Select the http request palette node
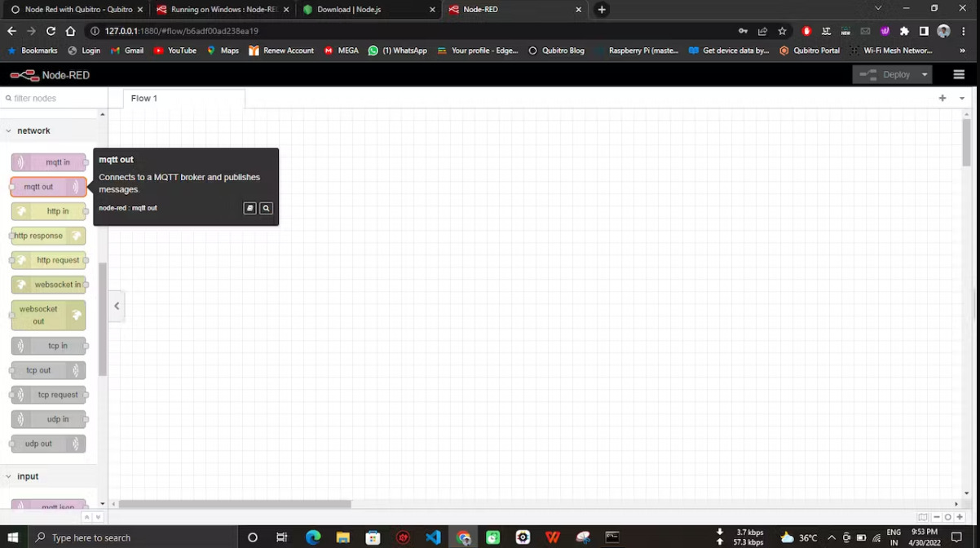980x548 pixels. click(x=49, y=260)
